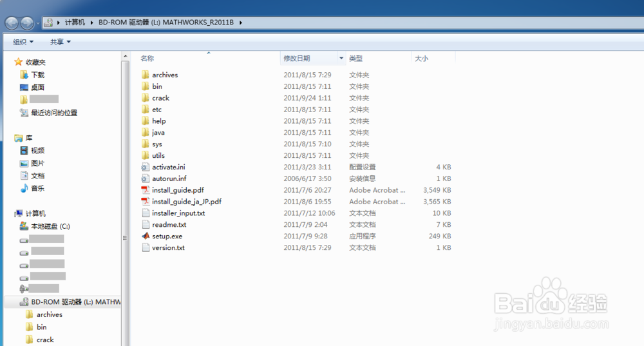
Task: Select the utils folder icon
Action: pos(145,155)
